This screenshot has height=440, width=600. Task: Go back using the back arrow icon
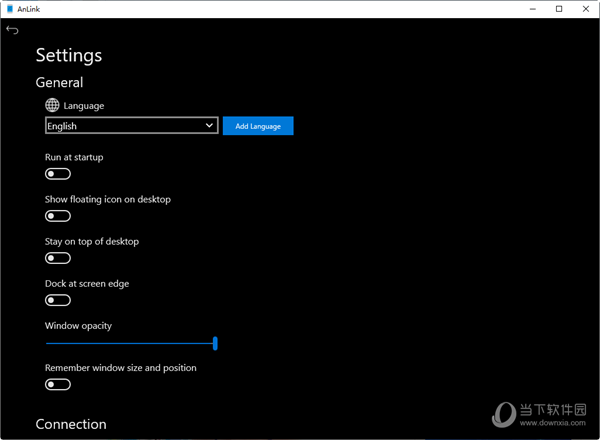pos(12,30)
